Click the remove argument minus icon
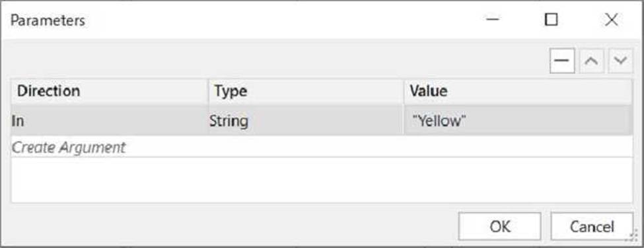This screenshot has height=248, width=644. [x=562, y=61]
